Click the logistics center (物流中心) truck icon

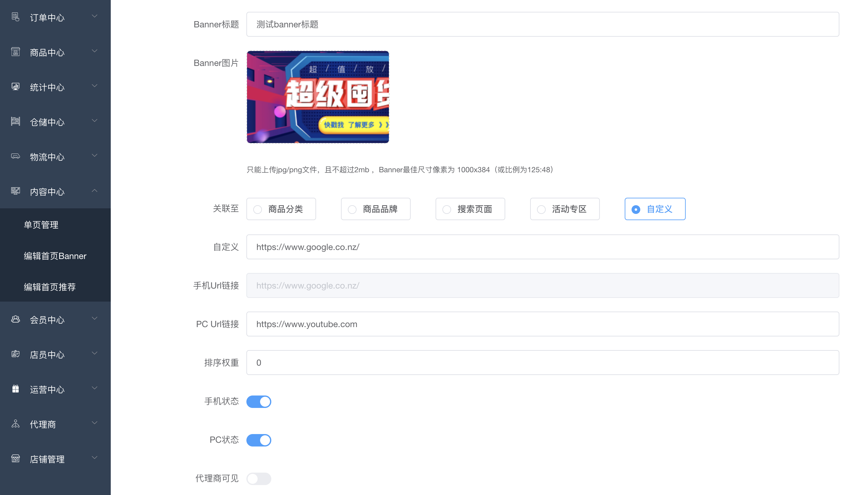click(x=15, y=156)
